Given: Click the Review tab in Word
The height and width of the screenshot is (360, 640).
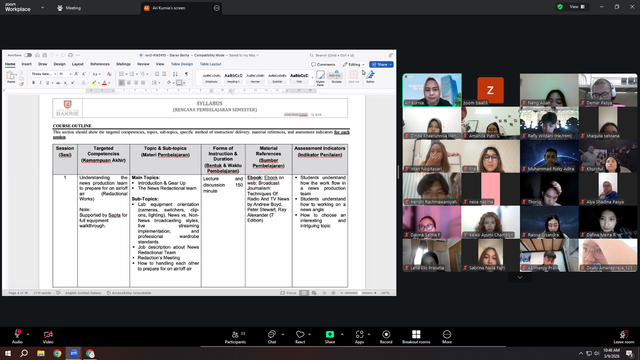Looking at the screenshot, I should tap(143, 64).
